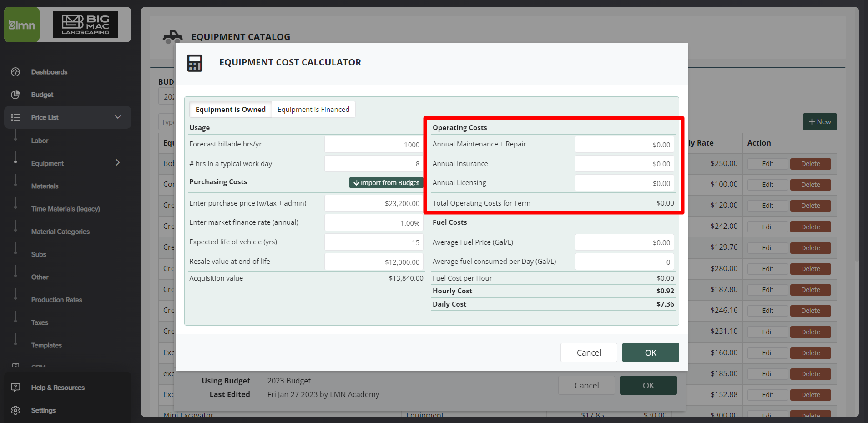Click Delete in the $231.10 row

(811, 332)
